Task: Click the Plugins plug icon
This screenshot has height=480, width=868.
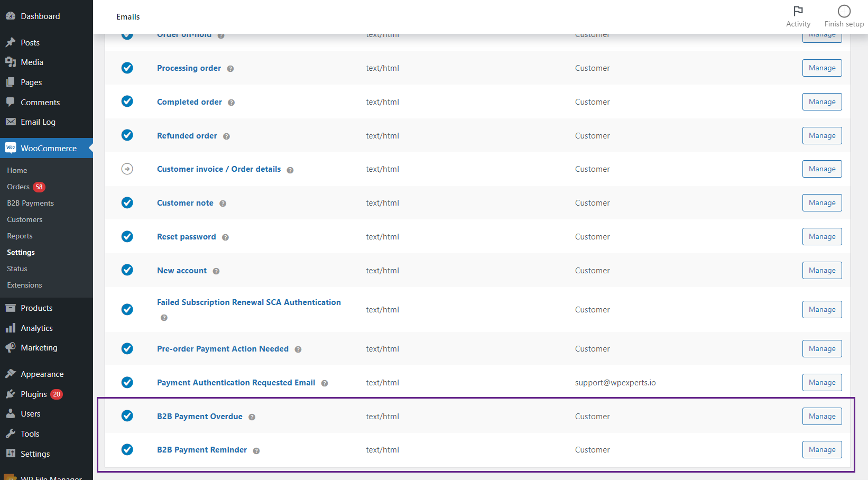Action: point(11,394)
